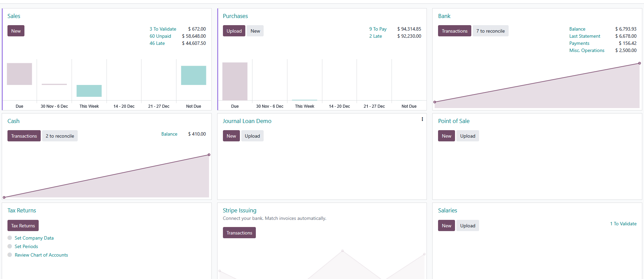Open the Purchases journal title
The height and width of the screenshot is (279, 644).
[235, 16]
